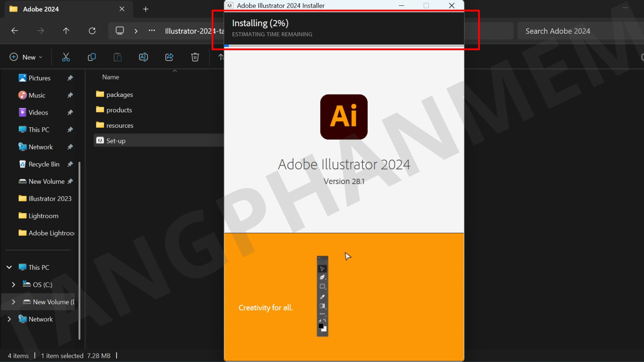Click the Cut scissors icon in File Explorer
The width and height of the screenshot is (644, 362).
point(66,57)
